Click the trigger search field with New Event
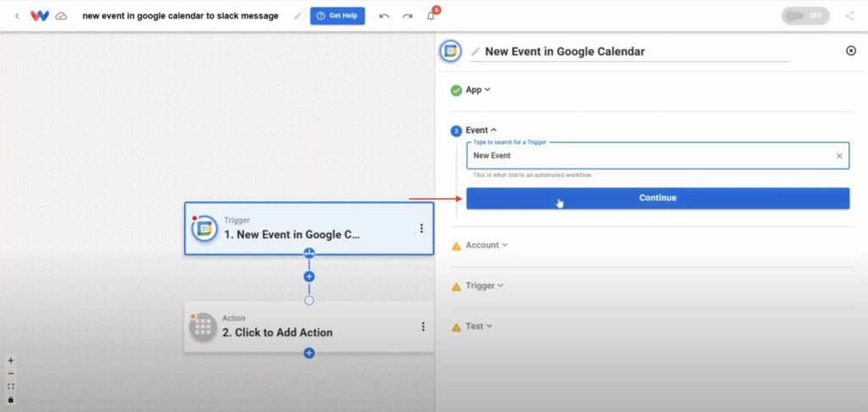This screenshot has width=868, height=412. point(658,156)
